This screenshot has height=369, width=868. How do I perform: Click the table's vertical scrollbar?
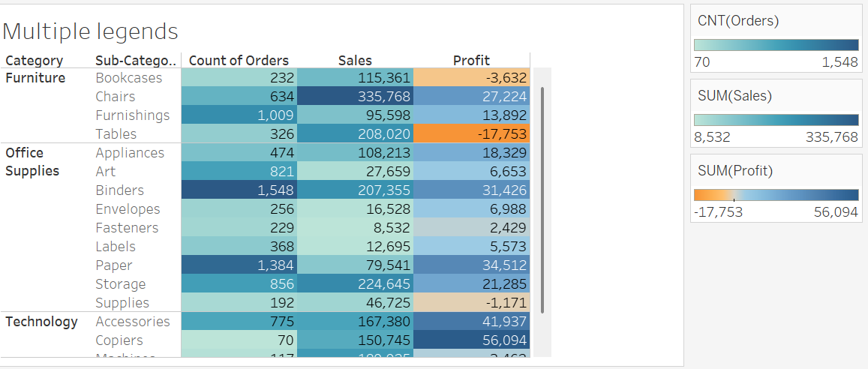[x=542, y=199]
